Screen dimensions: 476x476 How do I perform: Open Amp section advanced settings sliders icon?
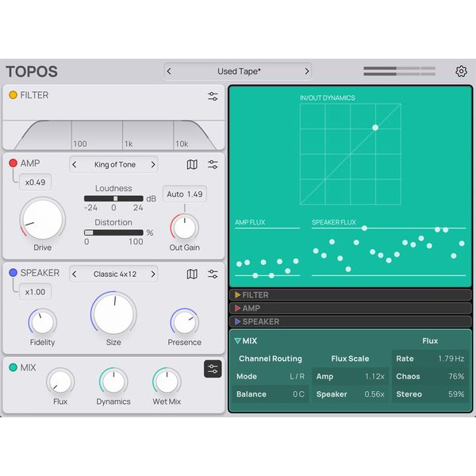(213, 164)
